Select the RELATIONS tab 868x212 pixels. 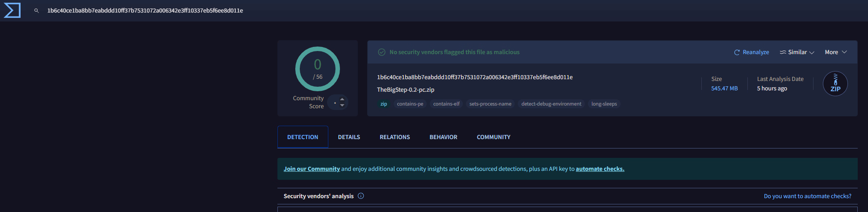tap(395, 137)
